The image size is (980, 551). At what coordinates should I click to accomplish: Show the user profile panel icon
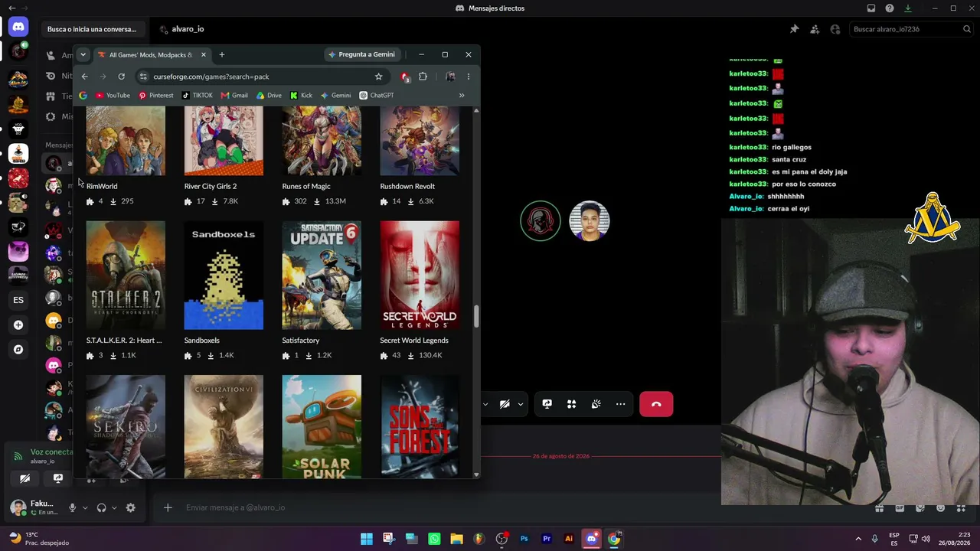(835, 29)
